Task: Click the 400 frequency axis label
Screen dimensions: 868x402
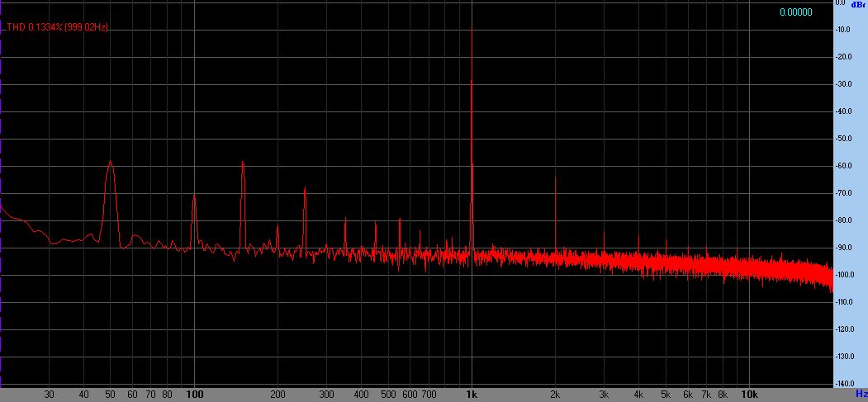Action: [x=362, y=395]
